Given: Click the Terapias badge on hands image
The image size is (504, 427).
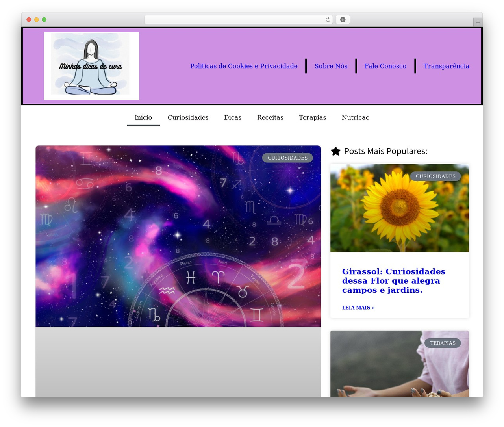Looking at the screenshot, I should point(443,343).
